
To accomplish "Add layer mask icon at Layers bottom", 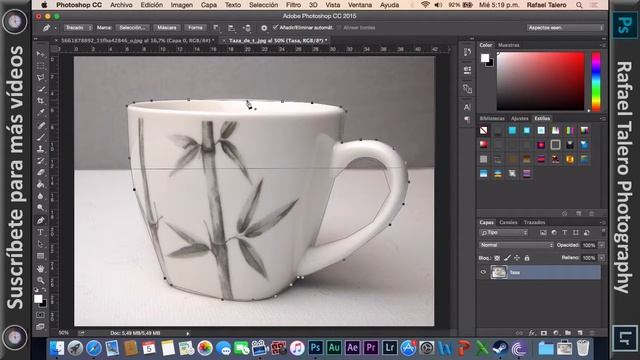I will coord(544,333).
